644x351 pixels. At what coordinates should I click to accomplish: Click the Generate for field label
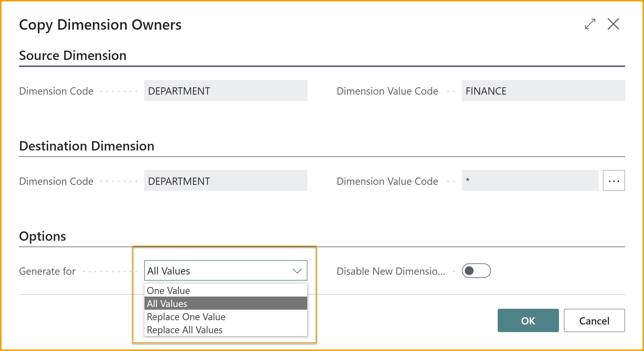tap(47, 271)
